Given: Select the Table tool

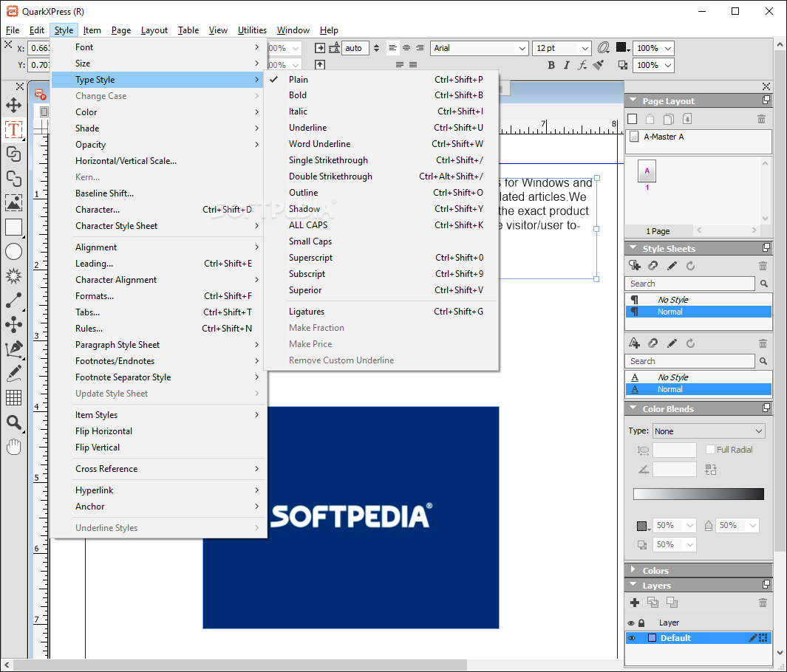Looking at the screenshot, I should pyautogui.click(x=13, y=398).
